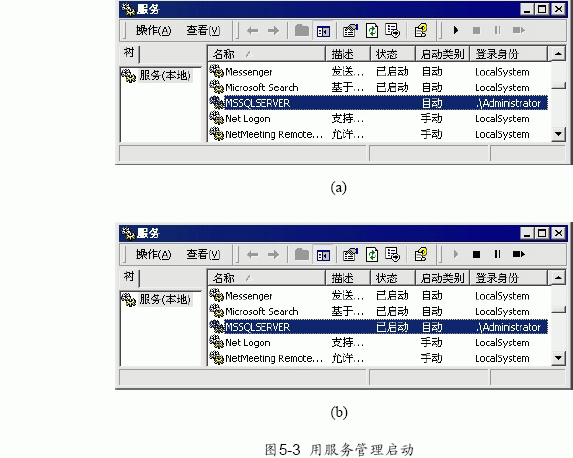Sort by 启动类别 column in window (b)
The width and height of the screenshot is (573, 458).
coord(442,278)
